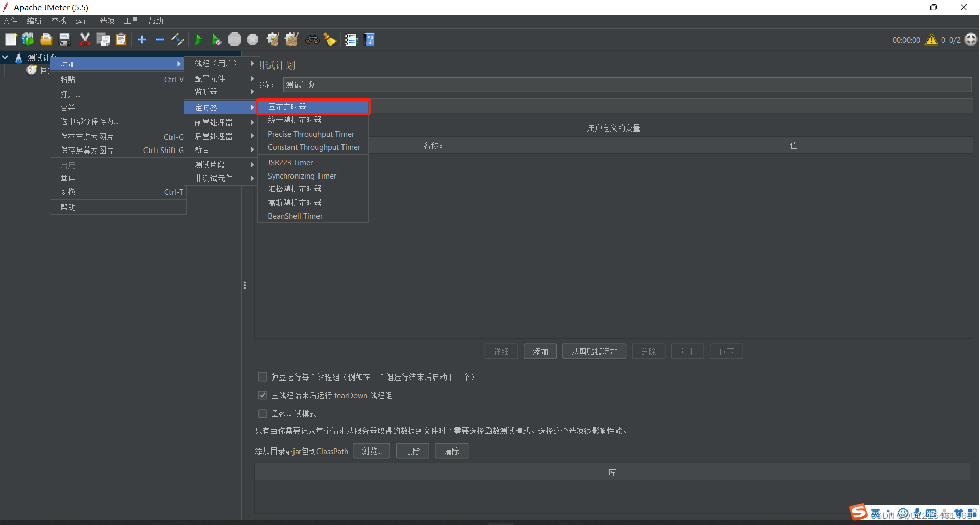
Task: Click the Sogou S input method logo
Action: (x=858, y=512)
